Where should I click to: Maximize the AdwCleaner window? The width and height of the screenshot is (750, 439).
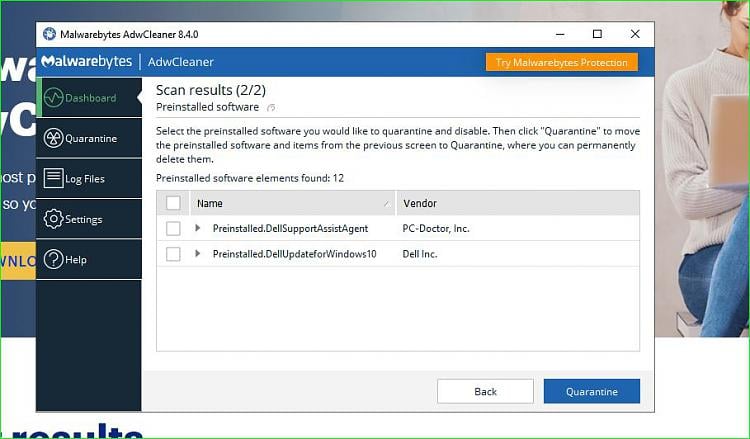tap(597, 34)
